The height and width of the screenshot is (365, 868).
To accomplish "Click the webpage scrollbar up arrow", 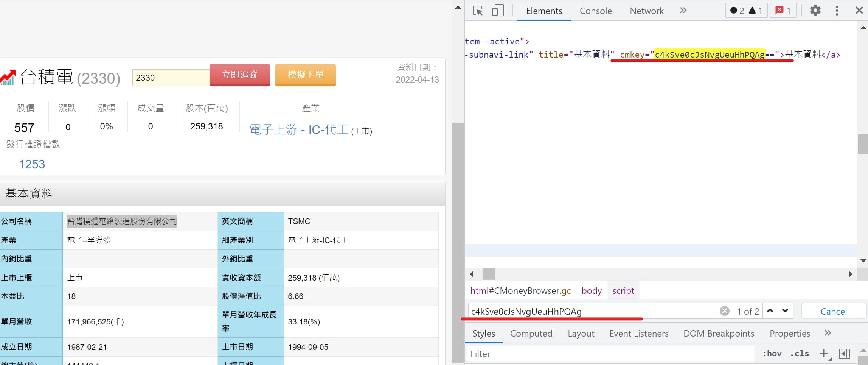I will [x=458, y=7].
